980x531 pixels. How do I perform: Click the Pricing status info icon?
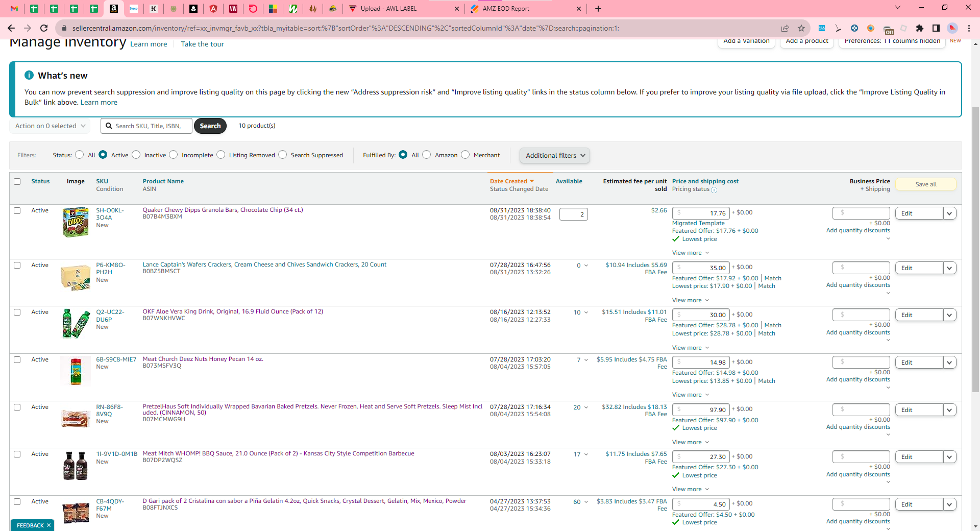(714, 190)
